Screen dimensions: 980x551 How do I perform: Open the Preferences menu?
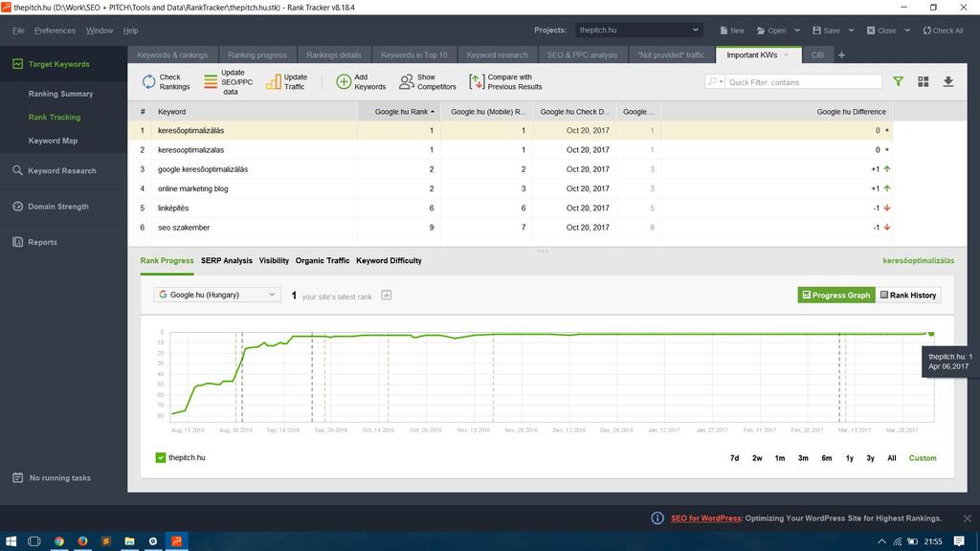(x=55, y=30)
